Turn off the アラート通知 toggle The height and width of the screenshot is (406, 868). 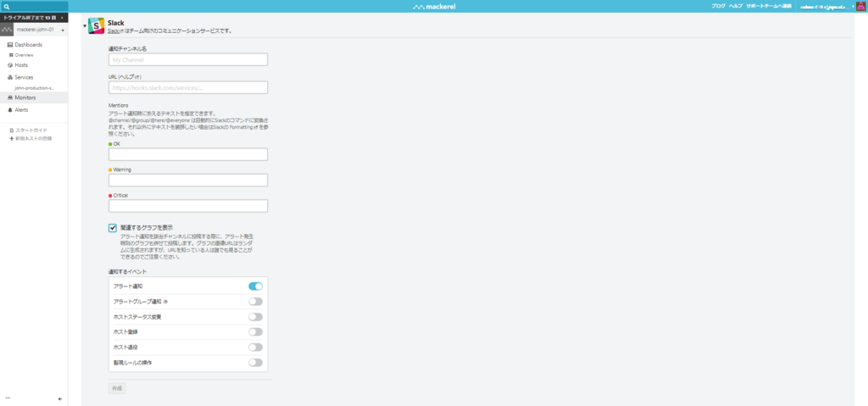[x=255, y=286]
